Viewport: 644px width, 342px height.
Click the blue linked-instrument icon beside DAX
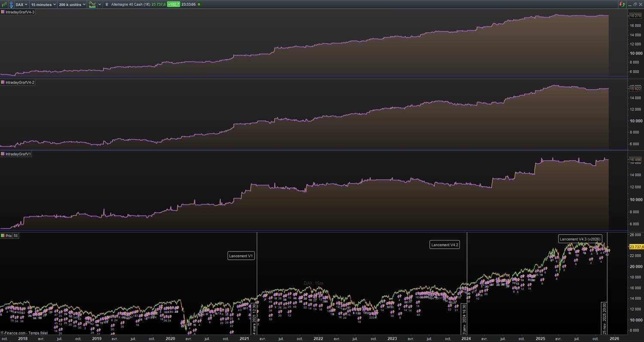(11, 4)
